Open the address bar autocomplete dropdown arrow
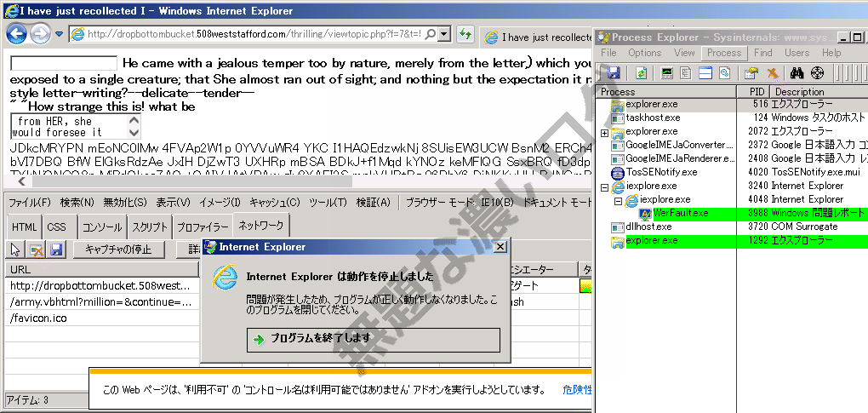The width and height of the screenshot is (868, 413). [444, 34]
